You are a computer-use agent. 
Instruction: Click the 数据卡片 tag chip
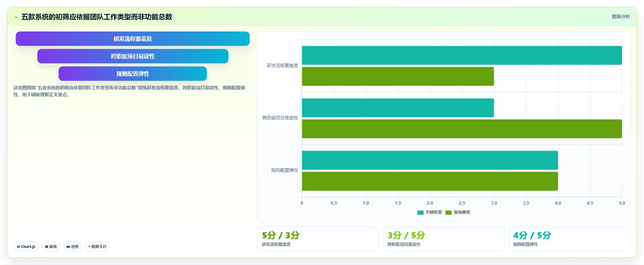click(x=97, y=247)
